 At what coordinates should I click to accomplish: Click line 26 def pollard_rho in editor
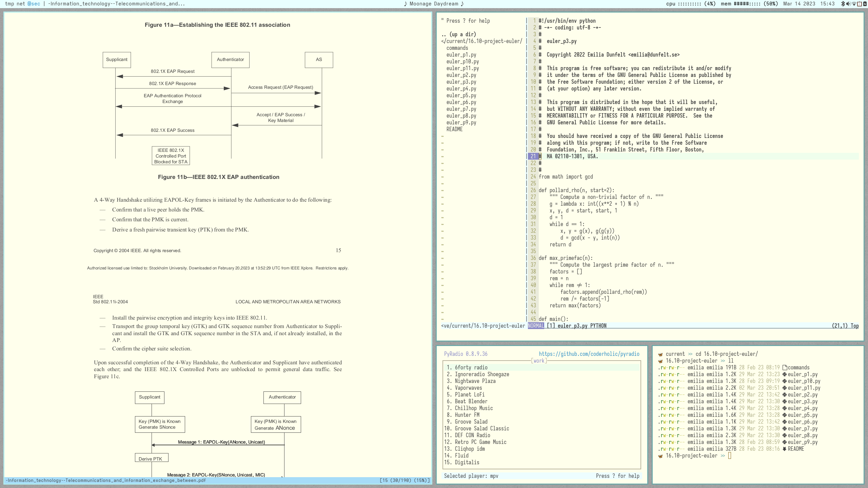pyautogui.click(x=576, y=190)
